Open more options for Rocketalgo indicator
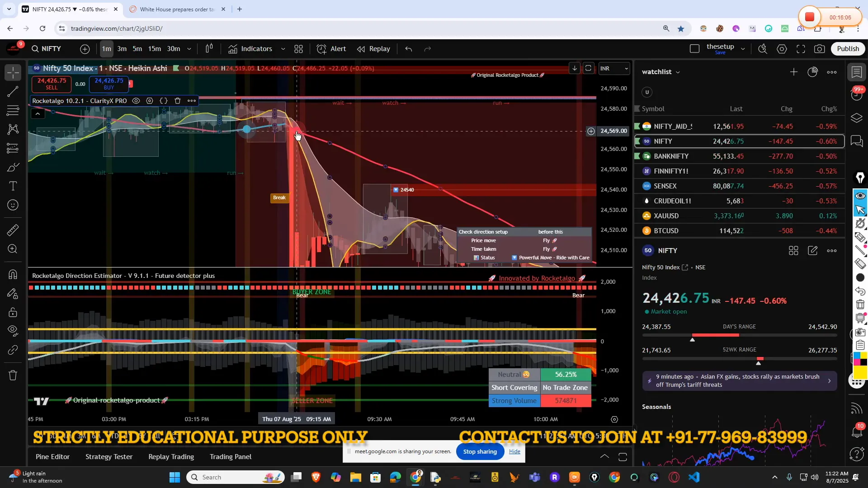The height and width of the screenshot is (488, 868). 192,101
